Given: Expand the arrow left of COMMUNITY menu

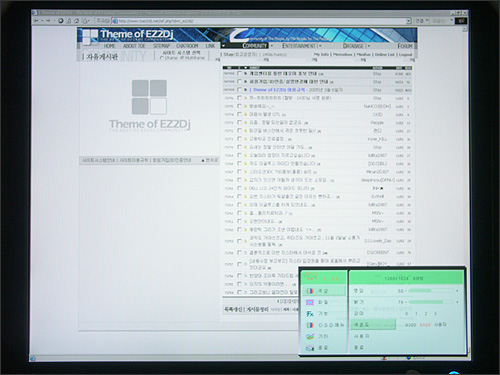Looking at the screenshot, I should click(x=223, y=46).
